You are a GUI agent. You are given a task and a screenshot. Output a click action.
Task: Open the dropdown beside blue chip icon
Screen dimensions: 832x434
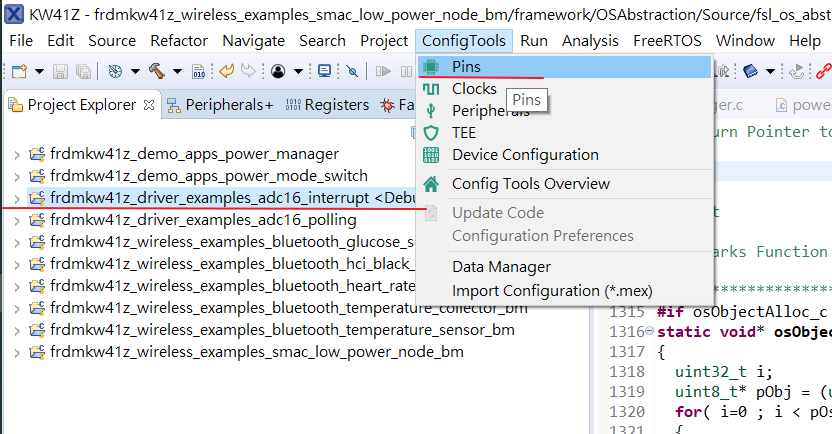coord(770,71)
